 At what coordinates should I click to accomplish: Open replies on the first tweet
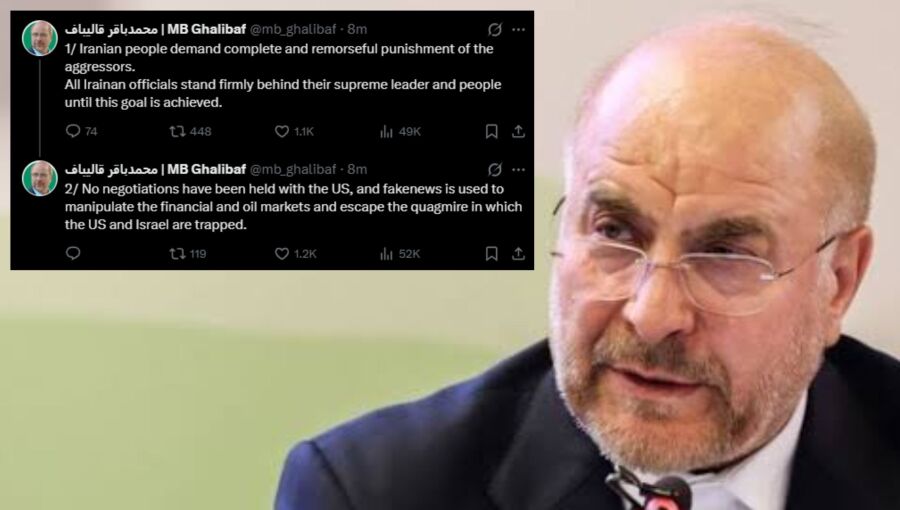[x=81, y=131]
